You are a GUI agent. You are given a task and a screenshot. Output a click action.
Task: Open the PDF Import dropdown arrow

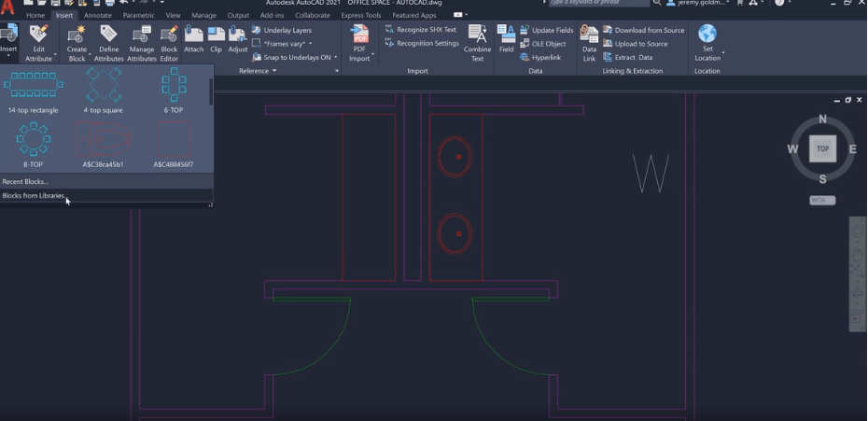pyautogui.click(x=373, y=54)
